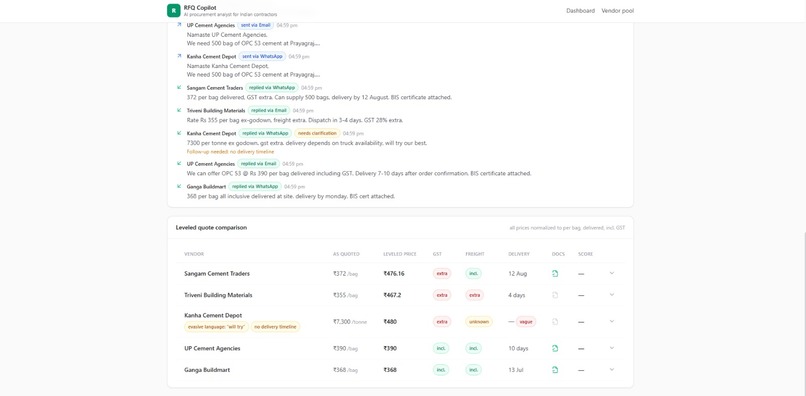806x396 pixels.
Task: Click the VENDOR column header
Action: [194, 254]
